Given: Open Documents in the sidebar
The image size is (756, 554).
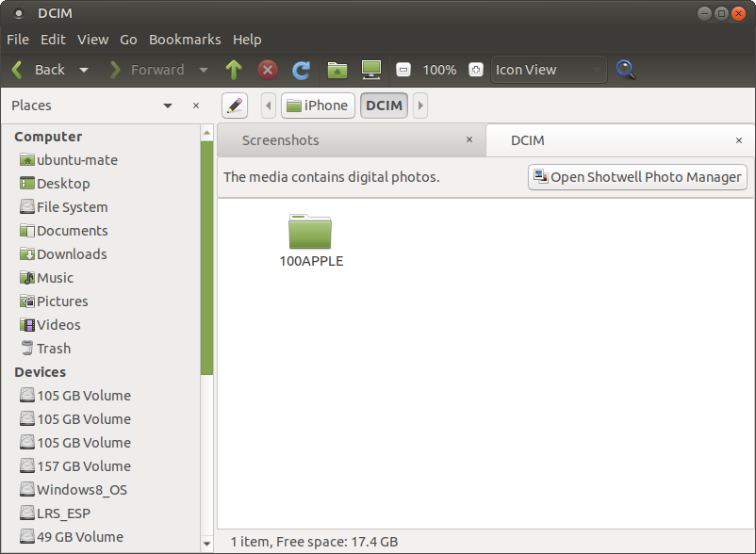Looking at the screenshot, I should coord(64,231).
